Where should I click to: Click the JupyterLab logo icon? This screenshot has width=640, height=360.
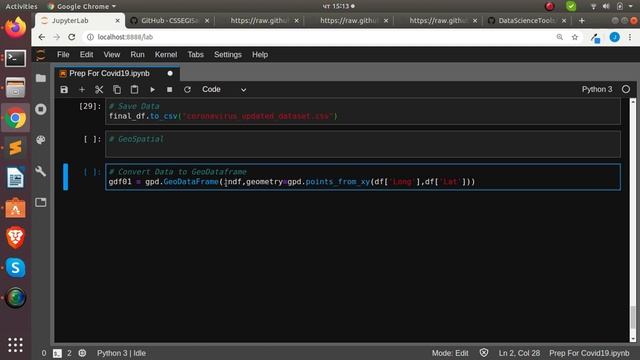pyautogui.click(x=41, y=55)
